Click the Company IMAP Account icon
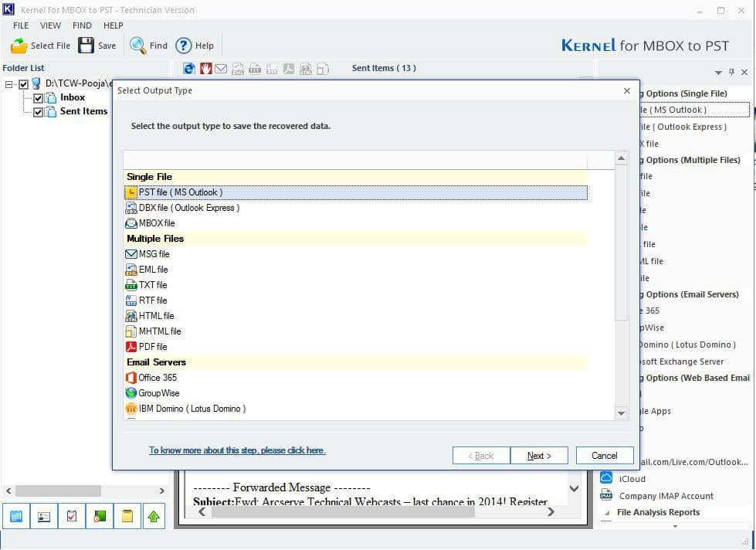Image resolution: width=756 pixels, height=550 pixels. 606,495
